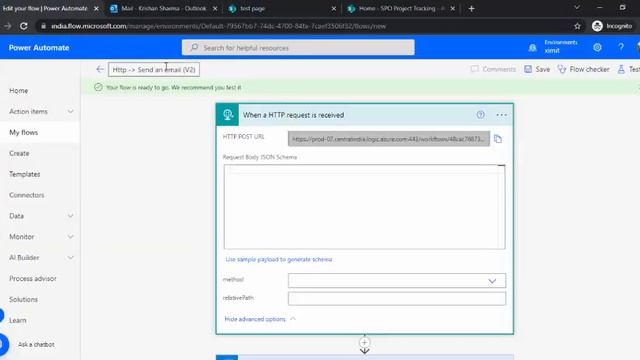The image size is (640, 360).
Task: Expand the Data section
Action: coord(70,216)
